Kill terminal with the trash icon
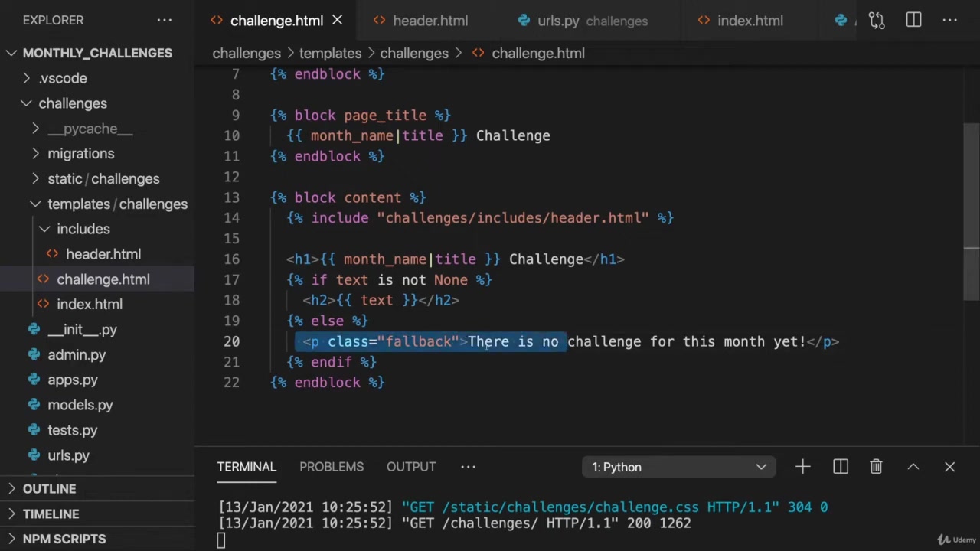Image resolution: width=980 pixels, height=551 pixels. (876, 467)
